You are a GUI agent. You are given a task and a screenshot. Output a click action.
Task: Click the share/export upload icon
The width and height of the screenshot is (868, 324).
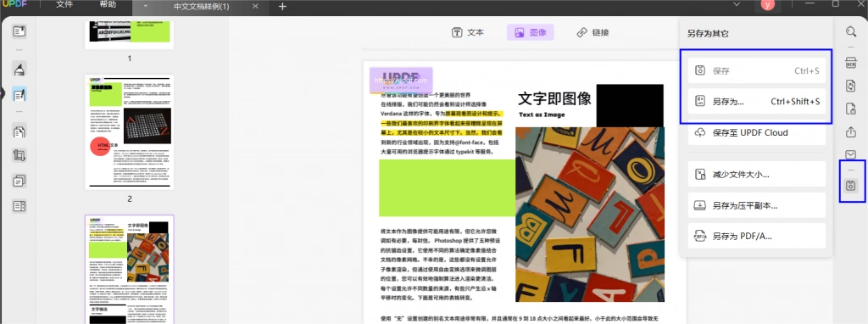point(851,132)
